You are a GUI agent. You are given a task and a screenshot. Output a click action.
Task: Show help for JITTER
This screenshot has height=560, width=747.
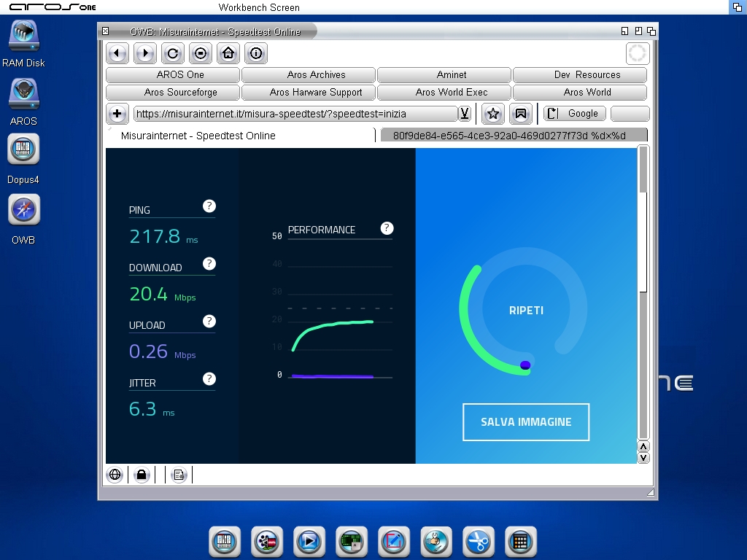pyautogui.click(x=209, y=379)
